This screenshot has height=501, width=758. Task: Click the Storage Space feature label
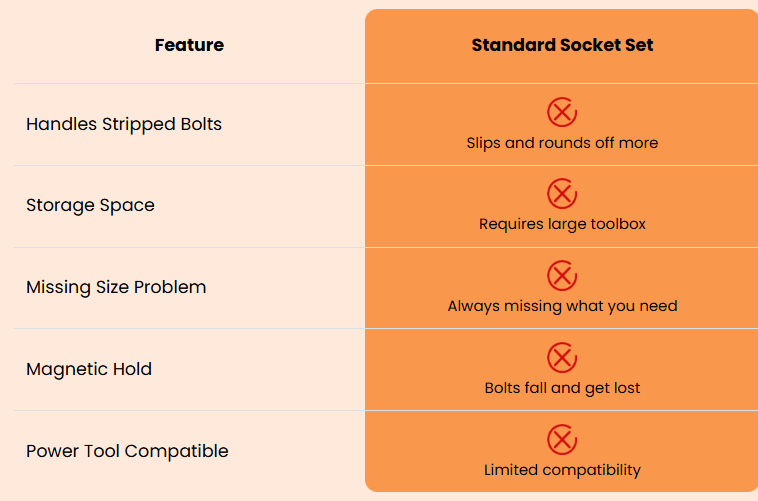[90, 206]
